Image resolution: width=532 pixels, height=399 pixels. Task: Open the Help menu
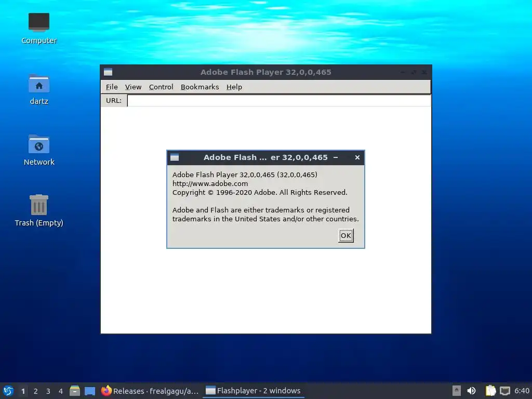[234, 87]
